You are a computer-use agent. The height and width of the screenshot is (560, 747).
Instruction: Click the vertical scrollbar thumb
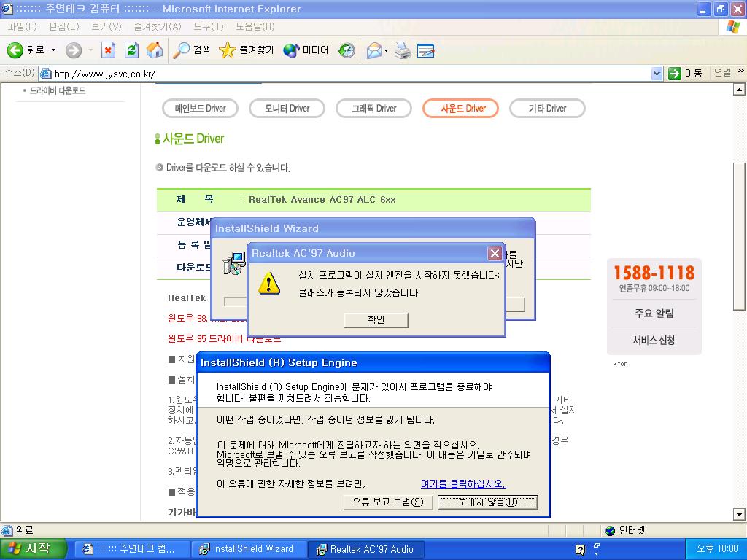(739, 237)
